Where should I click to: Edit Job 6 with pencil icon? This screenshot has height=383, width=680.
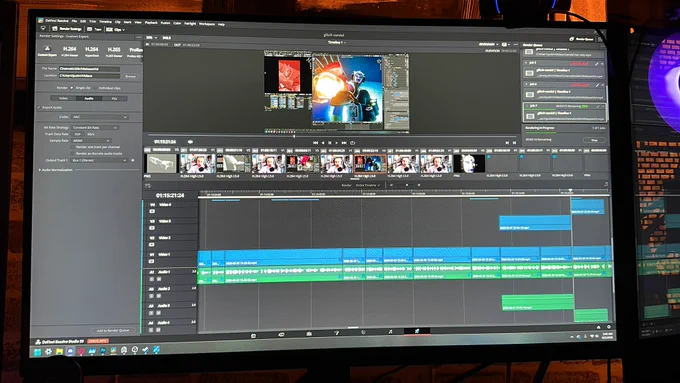597,85
